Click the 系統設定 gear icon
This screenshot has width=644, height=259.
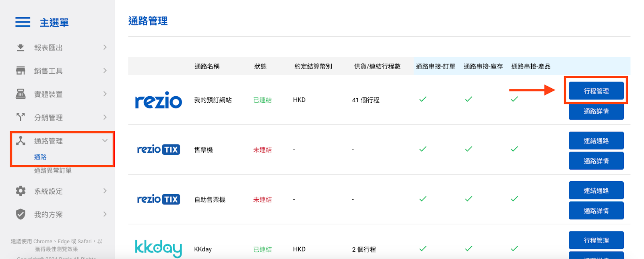pyautogui.click(x=21, y=191)
